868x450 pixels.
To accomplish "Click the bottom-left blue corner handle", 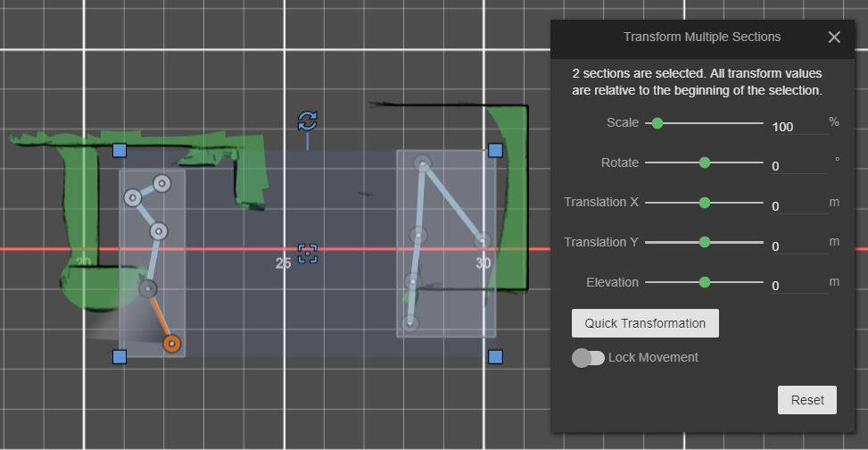I will (x=120, y=356).
